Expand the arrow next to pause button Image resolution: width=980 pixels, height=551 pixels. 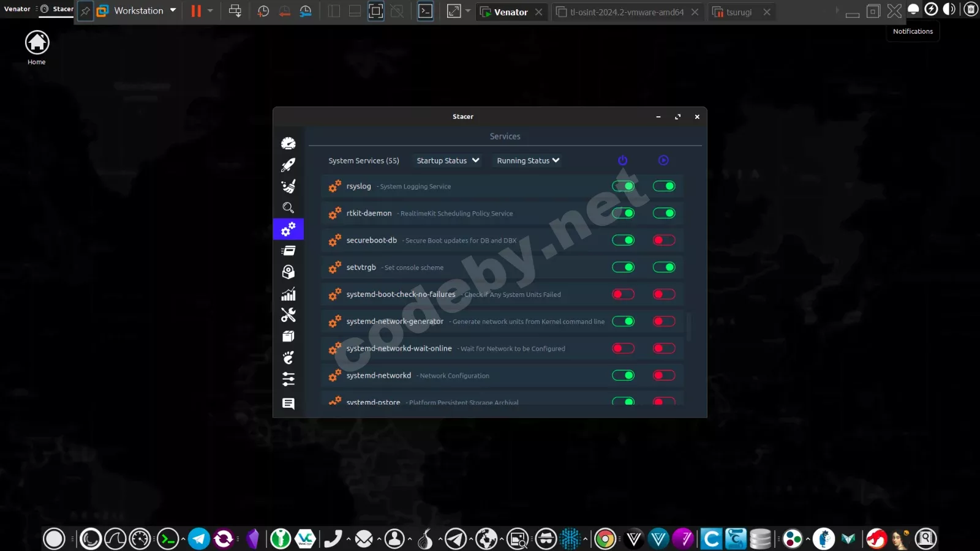point(210,11)
